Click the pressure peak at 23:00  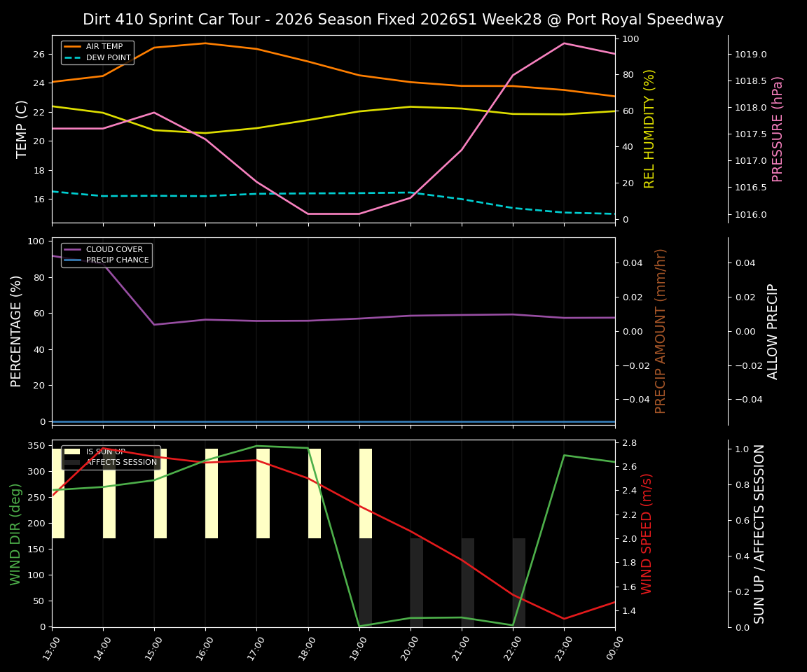(x=565, y=43)
